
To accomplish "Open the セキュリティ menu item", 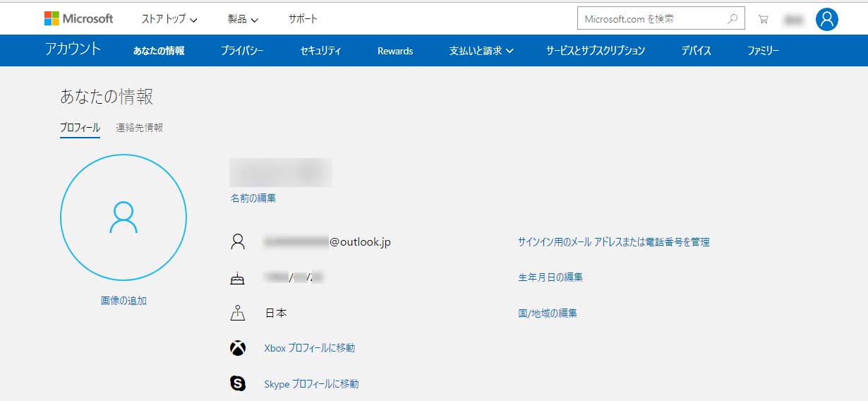I will tap(320, 51).
